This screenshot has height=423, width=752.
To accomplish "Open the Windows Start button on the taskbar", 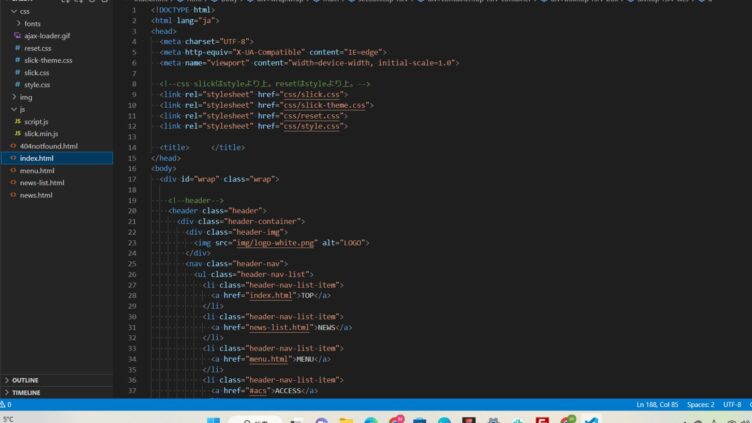I will tap(212, 419).
